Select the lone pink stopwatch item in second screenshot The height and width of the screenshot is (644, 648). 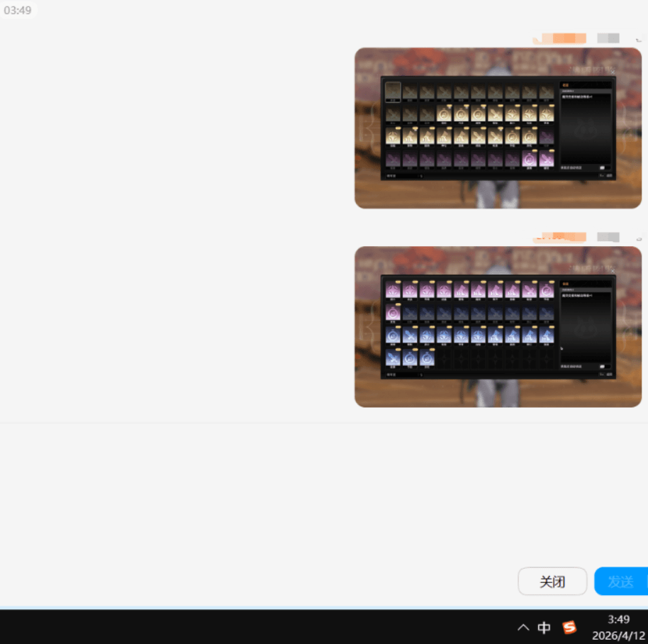tap(393, 312)
